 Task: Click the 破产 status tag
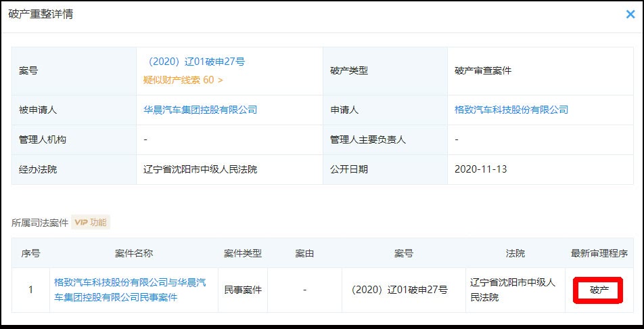pyautogui.click(x=599, y=290)
